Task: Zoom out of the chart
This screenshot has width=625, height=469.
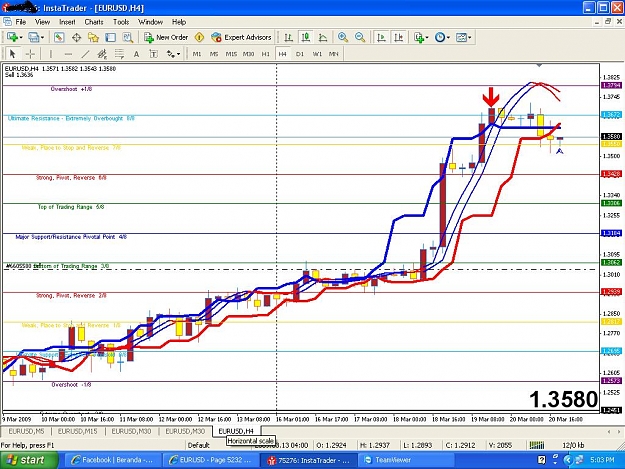Action: click(x=360, y=37)
